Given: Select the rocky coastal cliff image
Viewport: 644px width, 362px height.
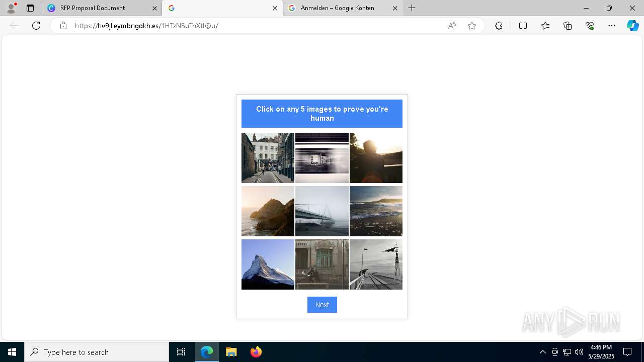Looking at the screenshot, I should click(268, 211).
